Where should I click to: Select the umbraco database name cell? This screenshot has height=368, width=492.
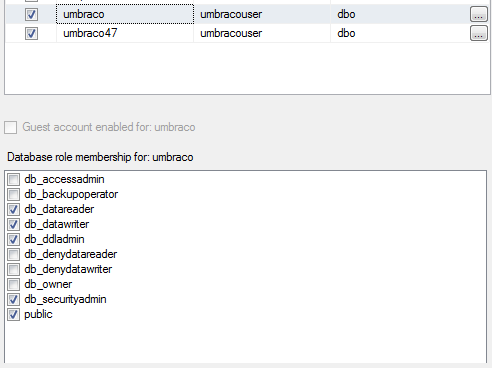[x=125, y=14]
